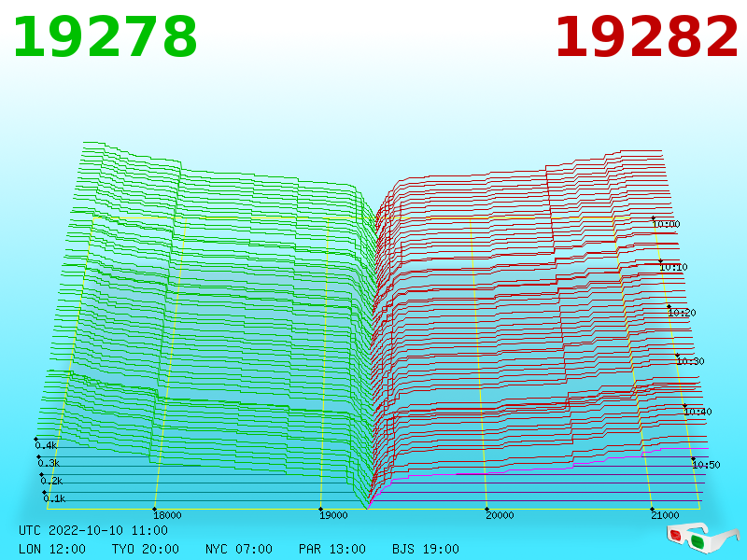Click the TYO 20:00 clock
The image size is (747, 560).
point(146,549)
